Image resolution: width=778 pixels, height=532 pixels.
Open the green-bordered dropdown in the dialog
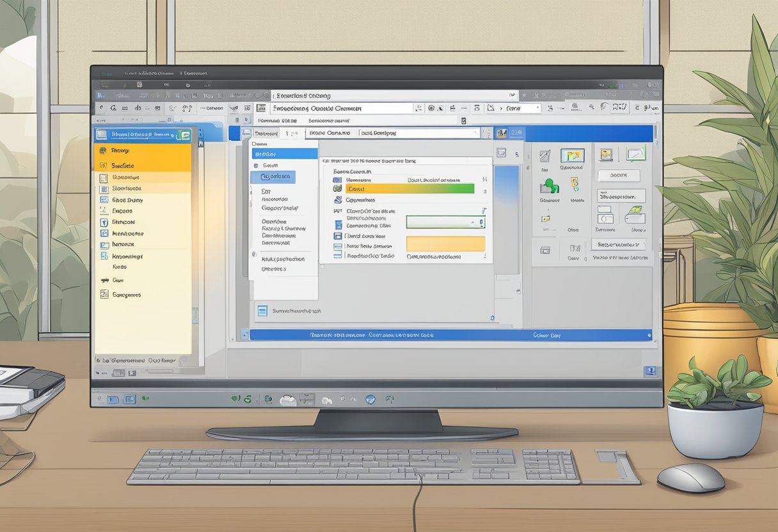(x=445, y=223)
